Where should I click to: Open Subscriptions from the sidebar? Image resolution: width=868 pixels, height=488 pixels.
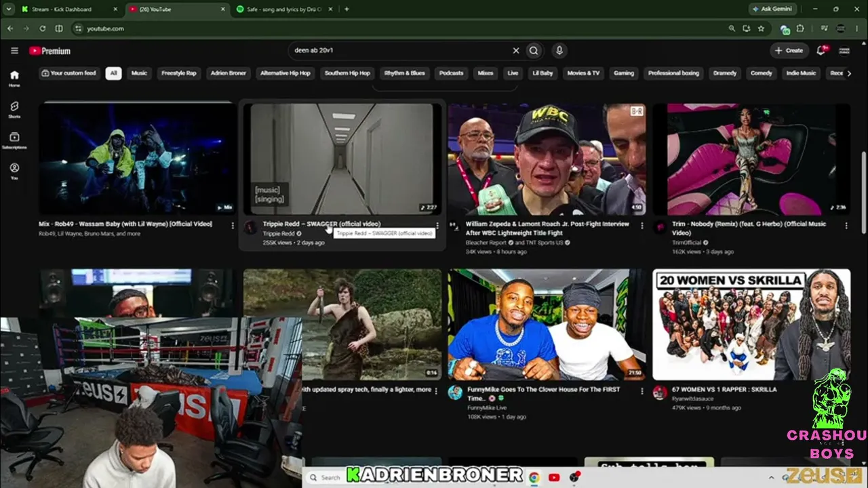[x=14, y=140]
